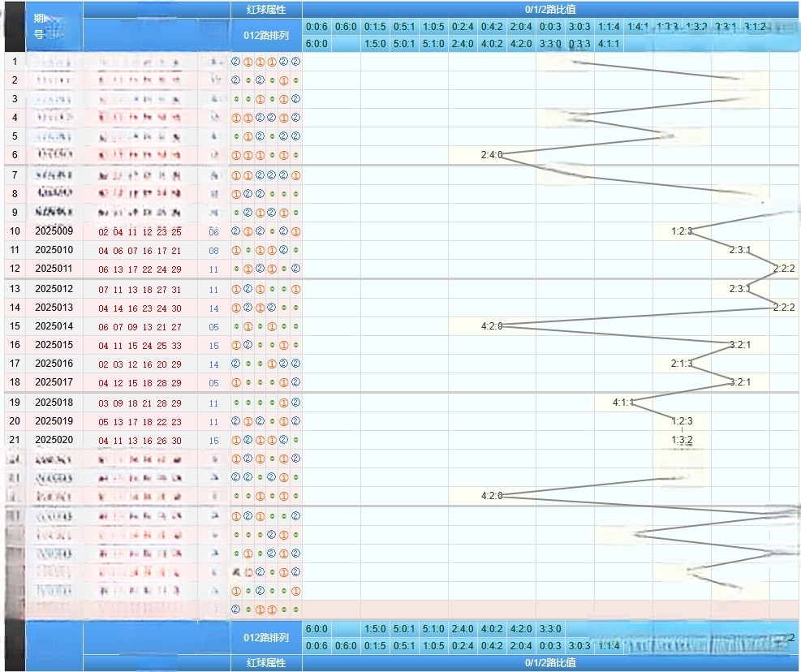Click the 2:4:0 value in row 6
801x672 pixels.
point(492,155)
